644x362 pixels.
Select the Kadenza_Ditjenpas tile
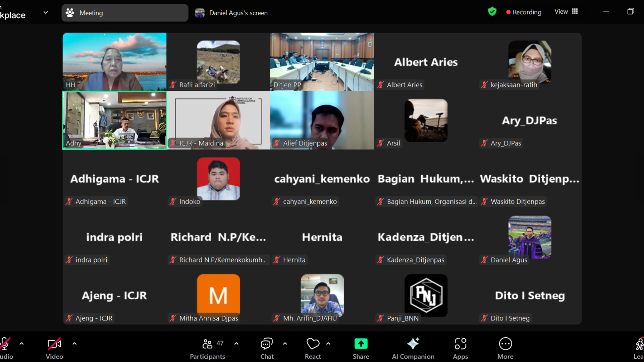pos(426,237)
